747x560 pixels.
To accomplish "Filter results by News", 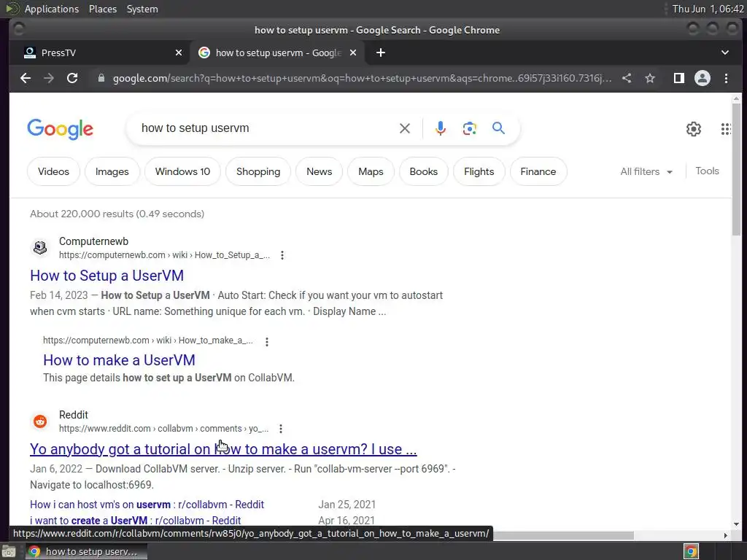I will point(320,171).
